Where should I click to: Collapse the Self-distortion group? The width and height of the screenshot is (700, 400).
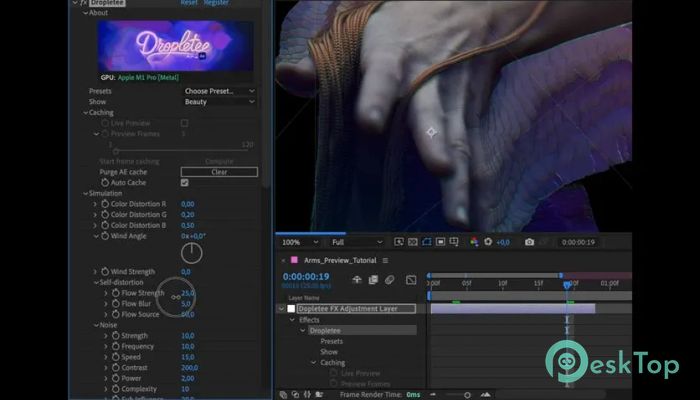[96, 282]
